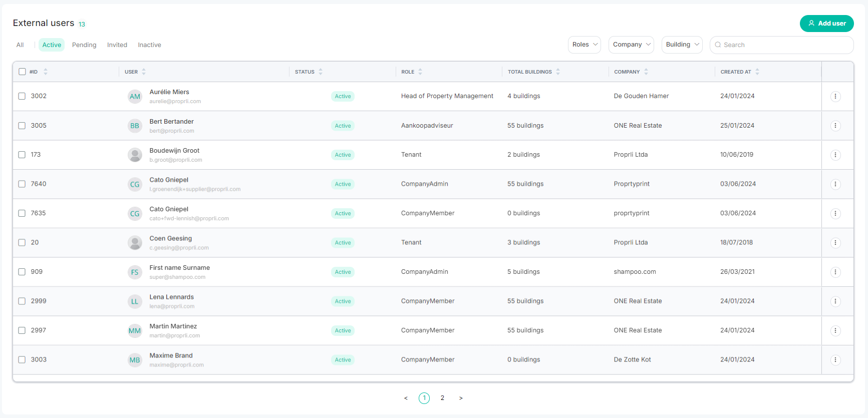This screenshot has width=868, height=418.
Task: Open the actions menu for First name Surname
Action: [x=835, y=272]
